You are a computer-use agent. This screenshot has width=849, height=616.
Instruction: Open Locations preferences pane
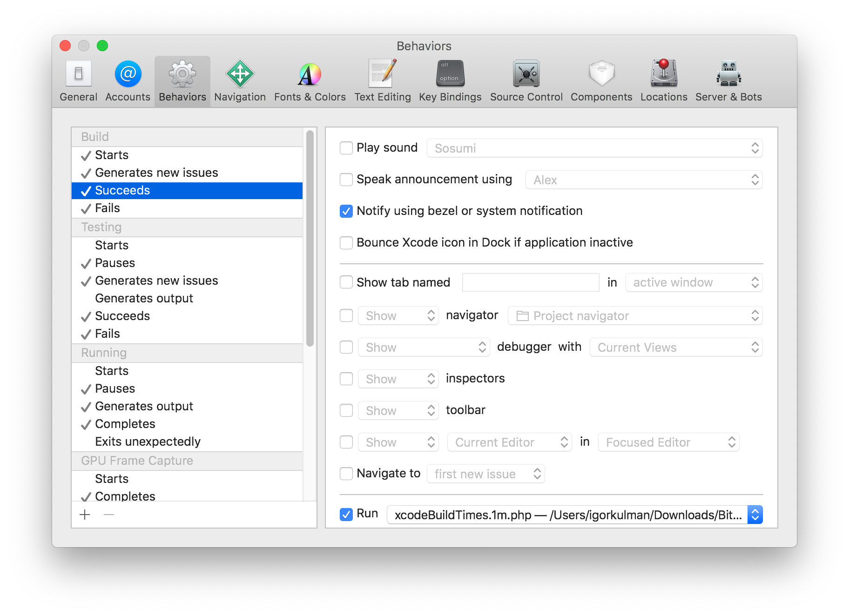pyautogui.click(x=664, y=81)
